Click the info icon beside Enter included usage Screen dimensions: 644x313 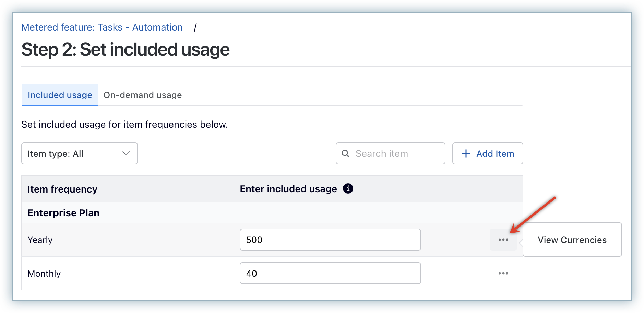point(348,188)
